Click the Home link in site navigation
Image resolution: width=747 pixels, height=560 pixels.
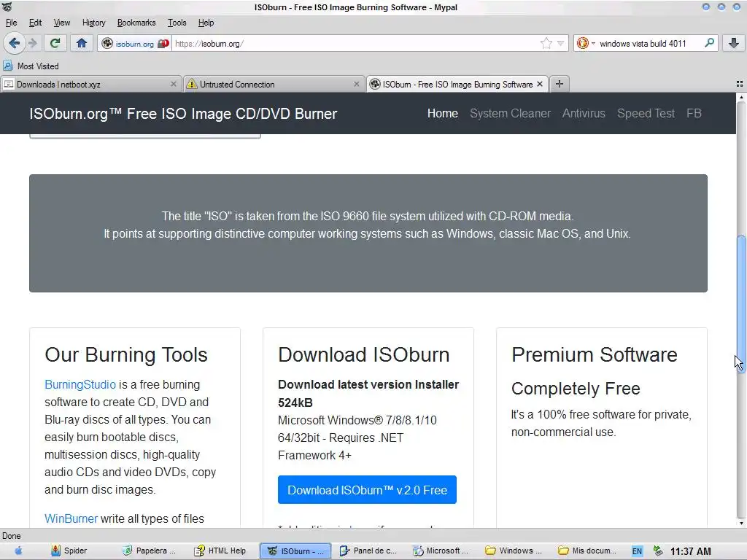(443, 113)
